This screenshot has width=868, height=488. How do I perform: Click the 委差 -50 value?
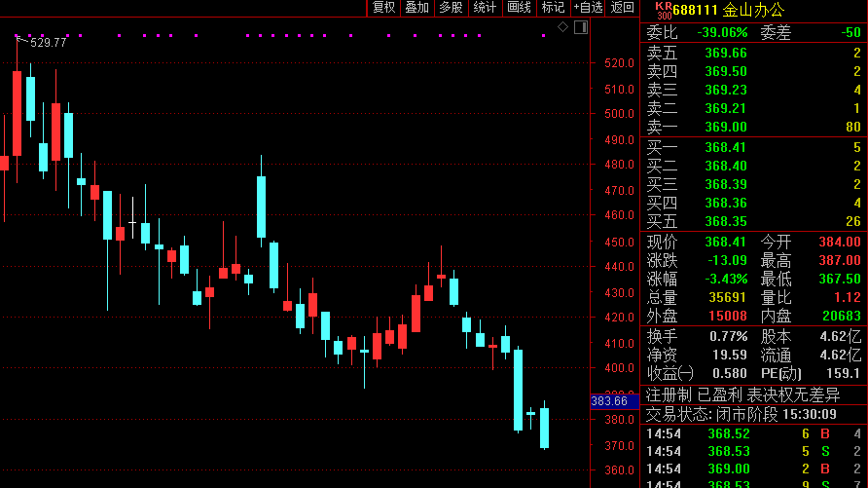point(850,33)
